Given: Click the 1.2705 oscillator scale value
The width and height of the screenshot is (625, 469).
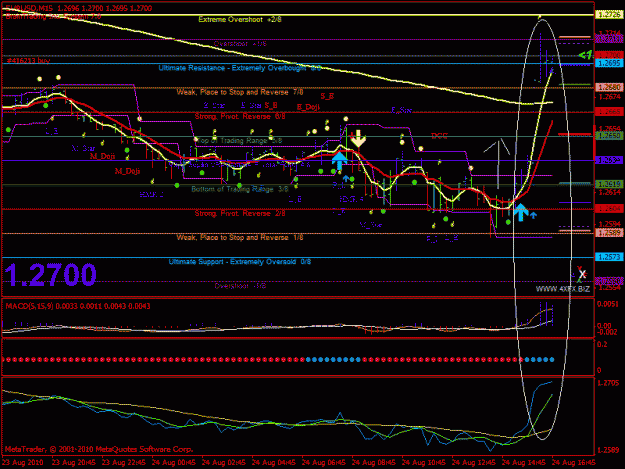Looking at the screenshot, I should click(x=608, y=383).
